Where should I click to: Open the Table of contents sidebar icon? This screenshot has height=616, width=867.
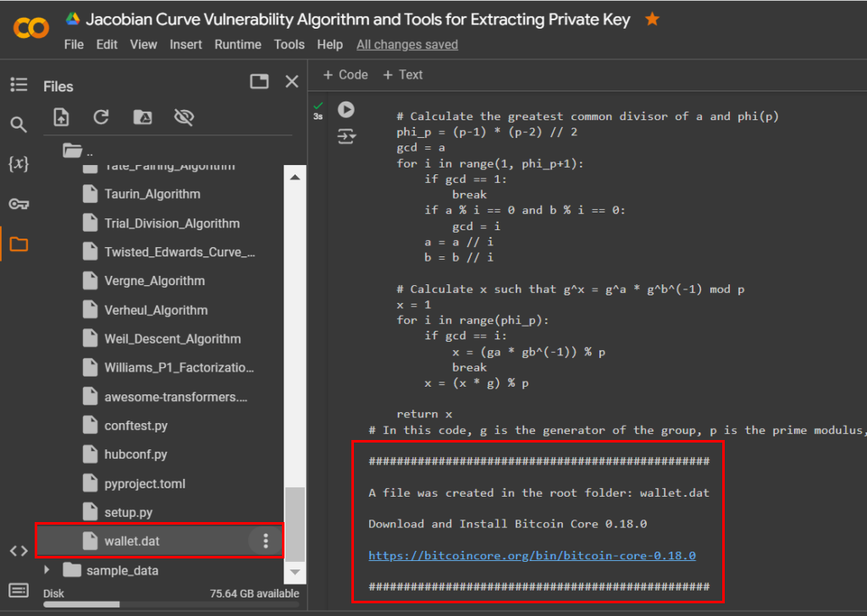tap(19, 85)
